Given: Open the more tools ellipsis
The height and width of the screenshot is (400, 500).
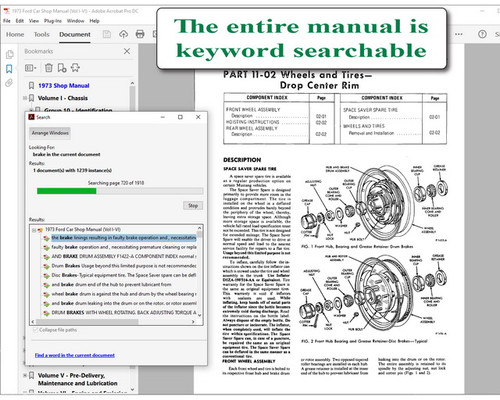Looking at the screenshot, I should click(459, 34).
